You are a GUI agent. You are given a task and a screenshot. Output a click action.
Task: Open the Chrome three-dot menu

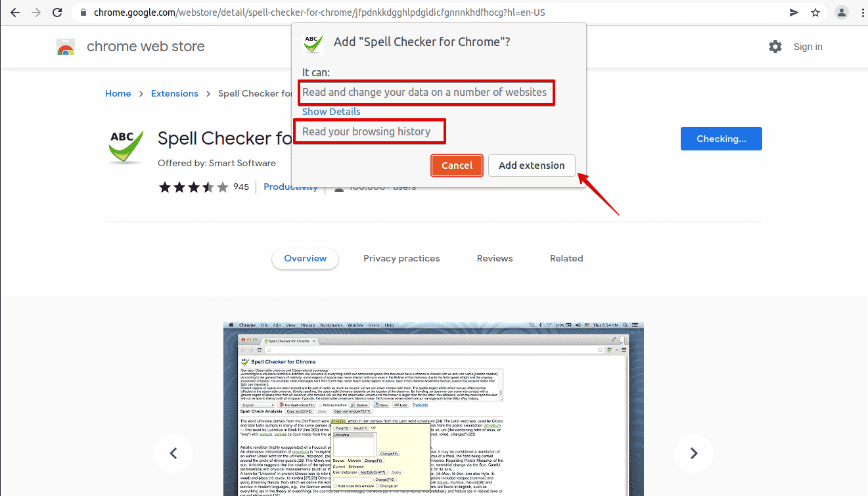[861, 12]
